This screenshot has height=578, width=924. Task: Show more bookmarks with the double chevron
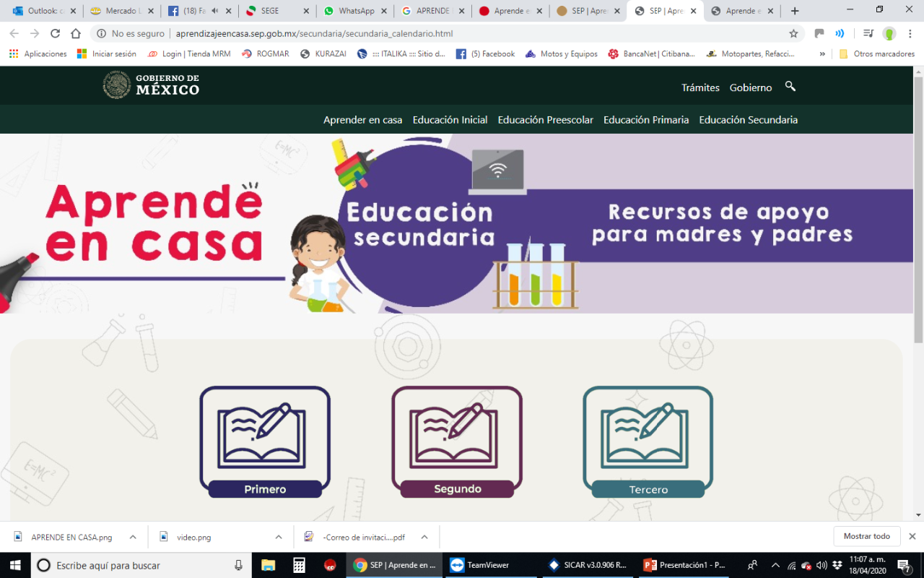pyautogui.click(x=822, y=53)
